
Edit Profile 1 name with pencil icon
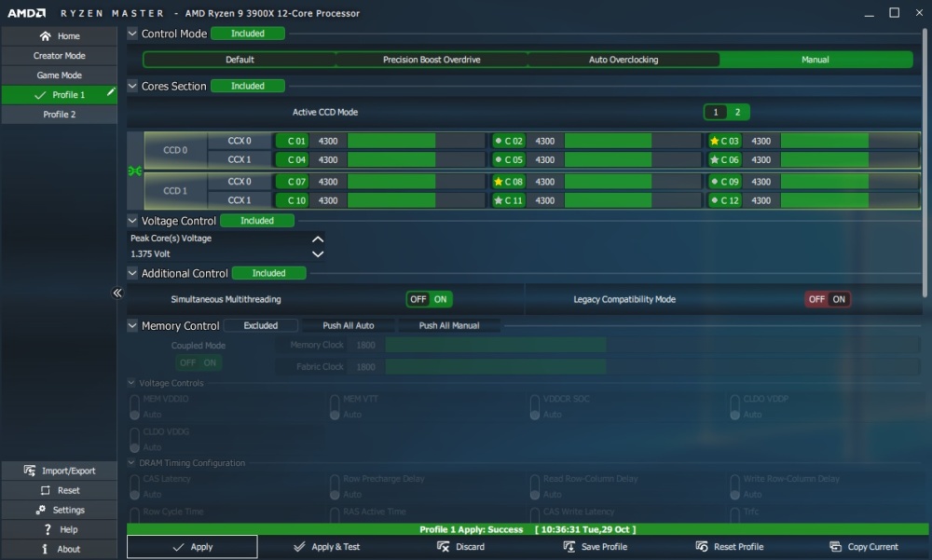pos(111,92)
